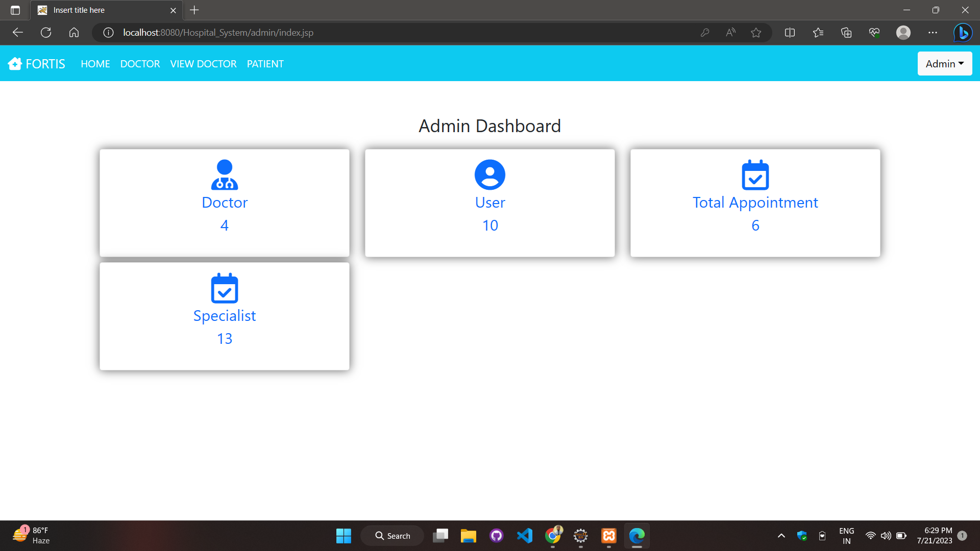
Task: Click the calendar icon on Total Appointment card
Action: pyautogui.click(x=755, y=175)
